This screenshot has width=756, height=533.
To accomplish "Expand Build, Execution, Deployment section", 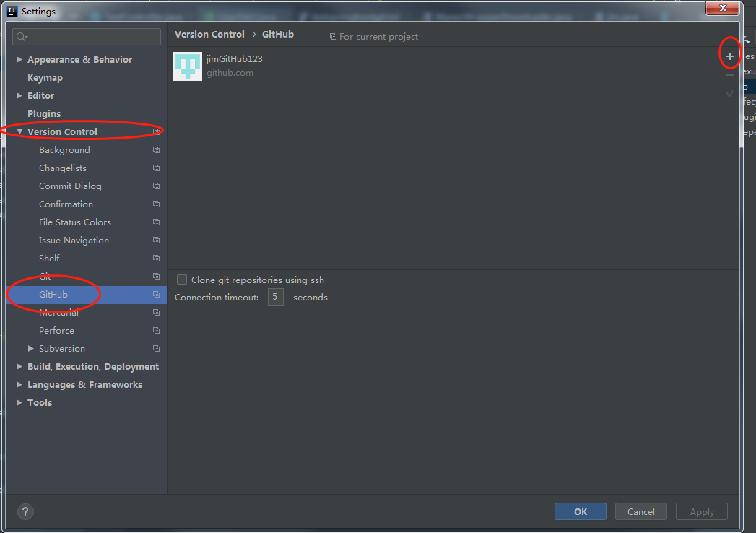I will (19, 367).
